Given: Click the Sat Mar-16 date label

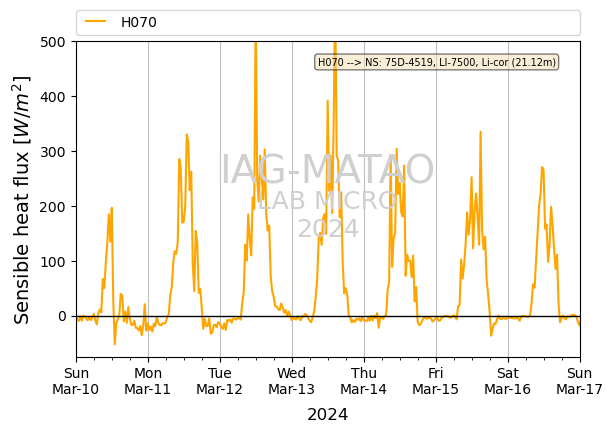Looking at the screenshot, I should coord(507,381).
